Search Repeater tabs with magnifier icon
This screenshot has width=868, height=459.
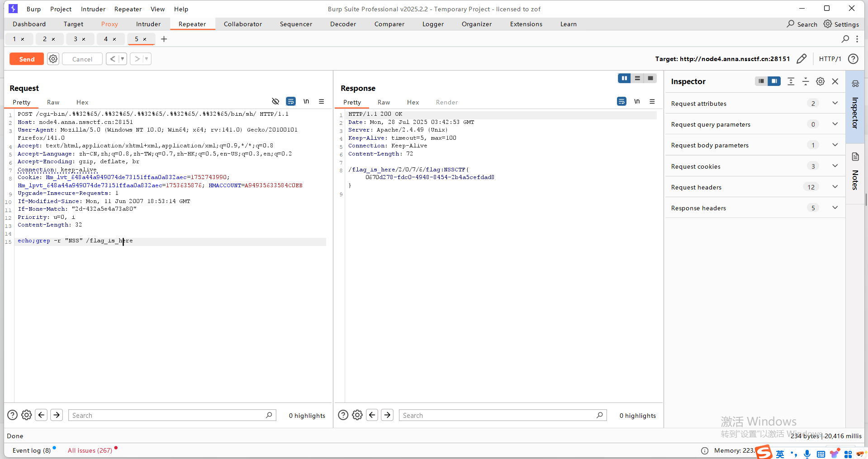point(845,39)
